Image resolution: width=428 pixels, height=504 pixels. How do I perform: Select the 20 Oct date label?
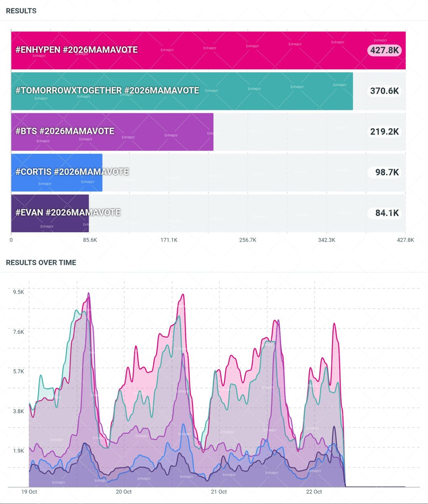coord(124,492)
